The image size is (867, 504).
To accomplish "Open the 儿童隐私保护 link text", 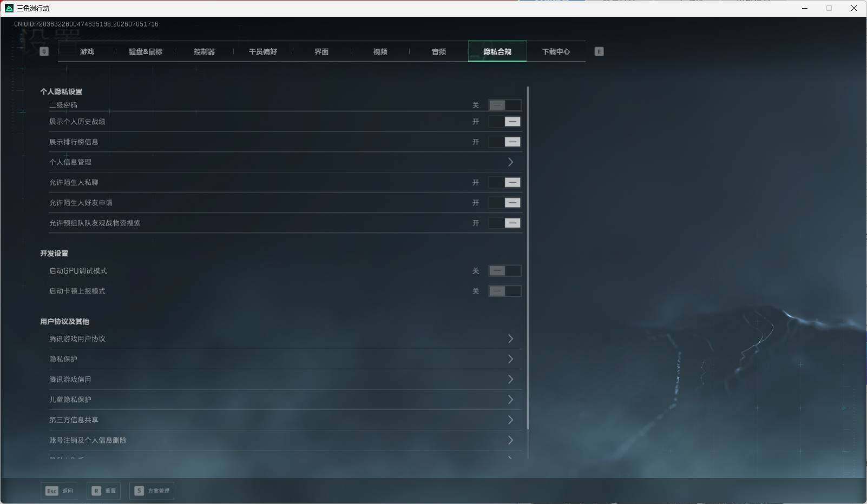I will [x=70, y=400].
